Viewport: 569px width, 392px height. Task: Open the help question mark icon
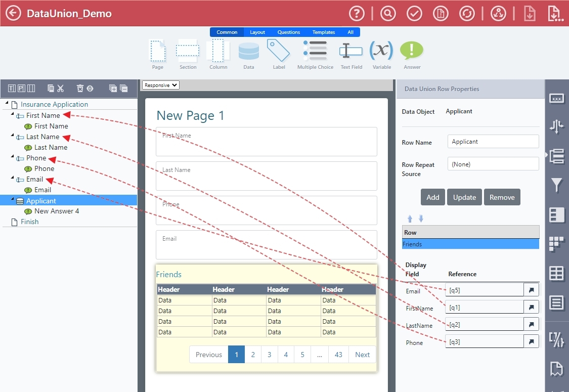coord(357,14)
